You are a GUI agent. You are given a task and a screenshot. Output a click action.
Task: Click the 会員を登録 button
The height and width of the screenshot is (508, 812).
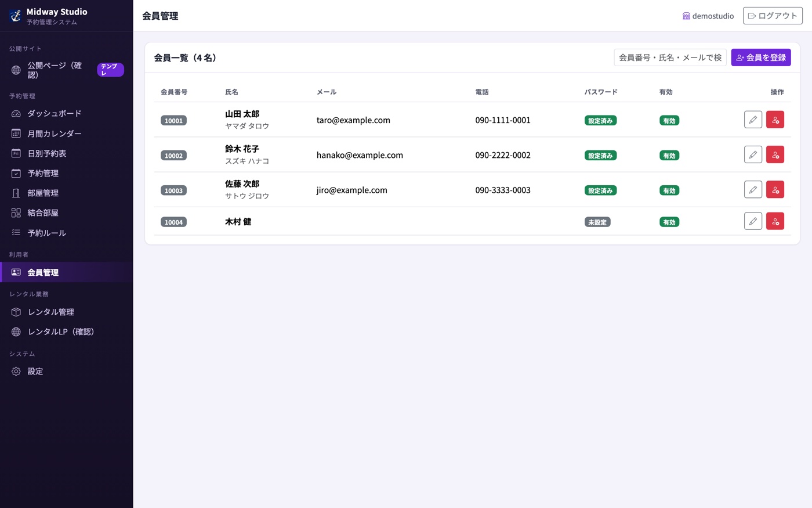761,57
